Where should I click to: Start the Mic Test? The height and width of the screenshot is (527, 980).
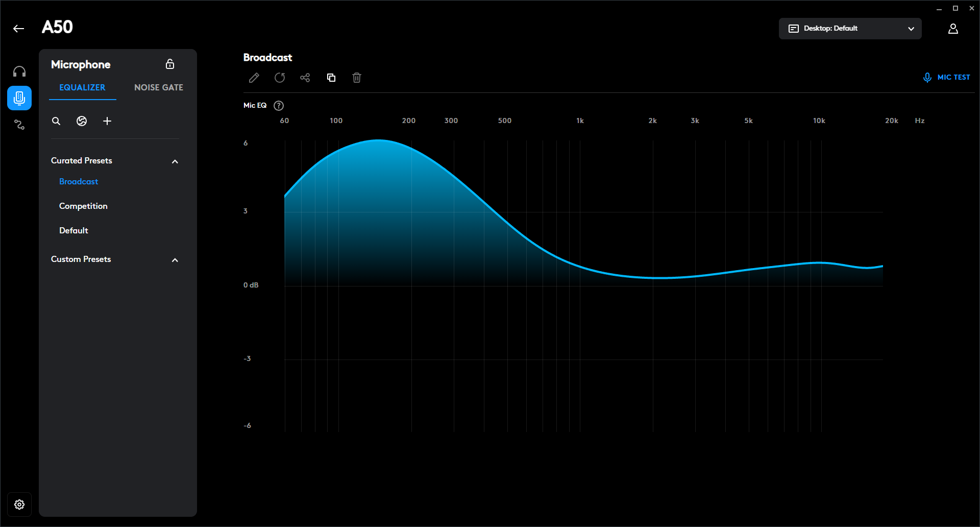click(x=946, y=77)
